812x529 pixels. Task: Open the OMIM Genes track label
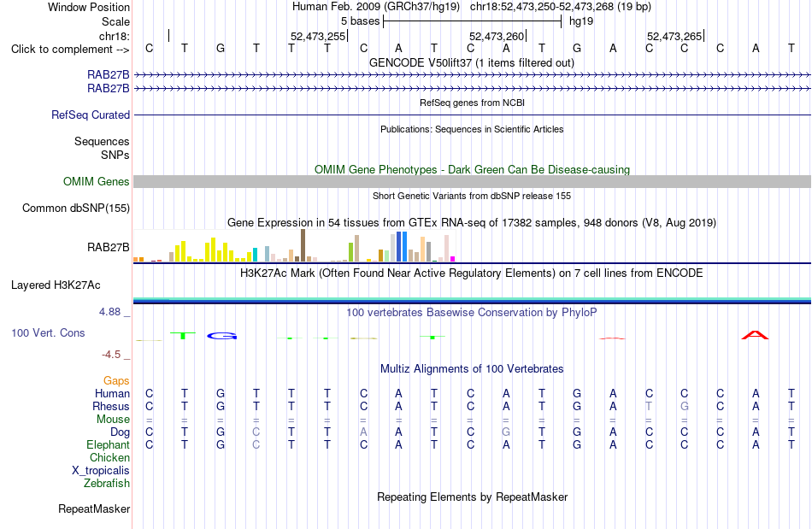(x=97, y=182)
